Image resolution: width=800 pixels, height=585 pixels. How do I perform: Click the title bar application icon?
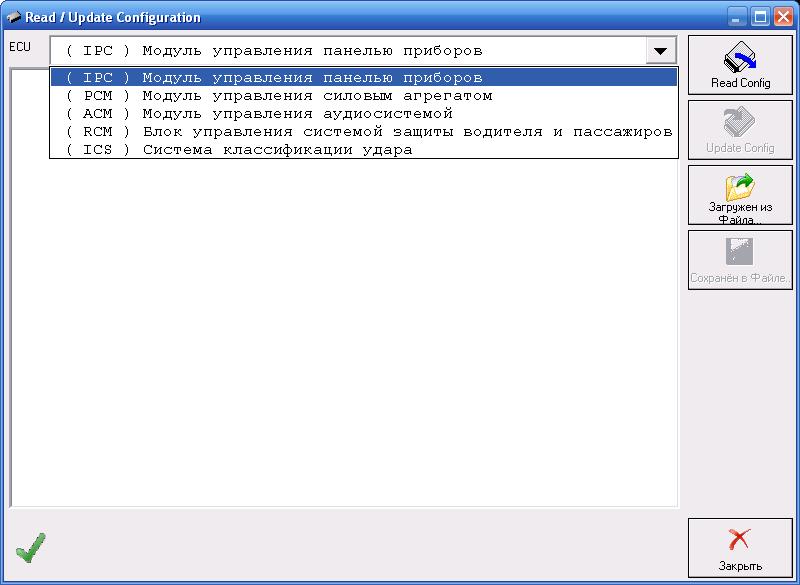point(14,17)
